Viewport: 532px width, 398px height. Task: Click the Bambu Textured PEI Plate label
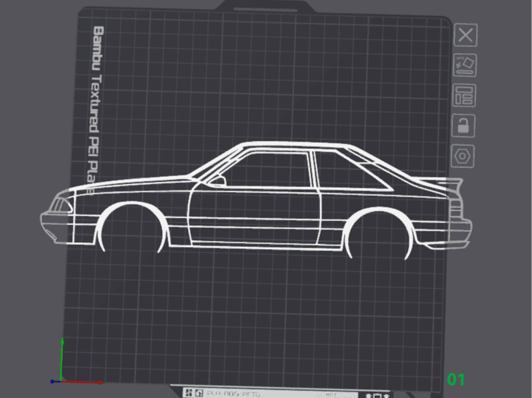pyautogui.click(x=95, y=110)
